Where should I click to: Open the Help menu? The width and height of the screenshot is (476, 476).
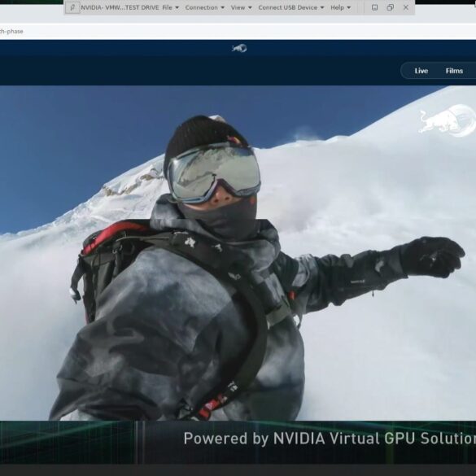coord(340,7)
